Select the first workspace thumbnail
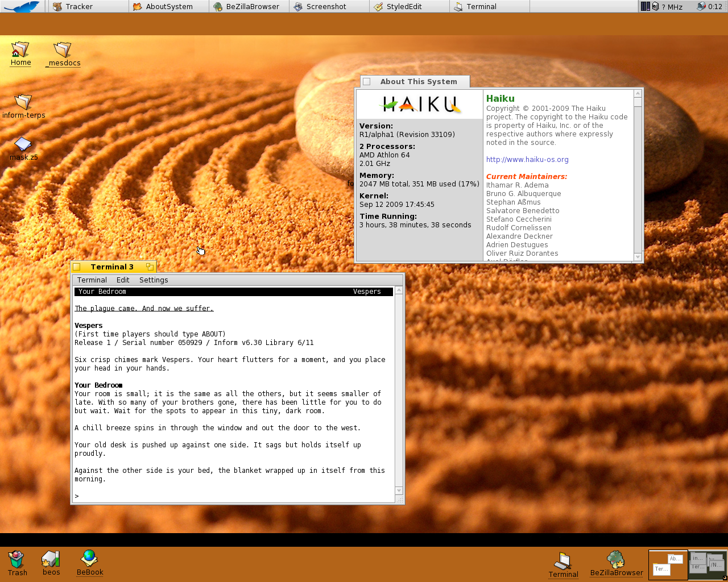728x582 pixels. (668, 564)
